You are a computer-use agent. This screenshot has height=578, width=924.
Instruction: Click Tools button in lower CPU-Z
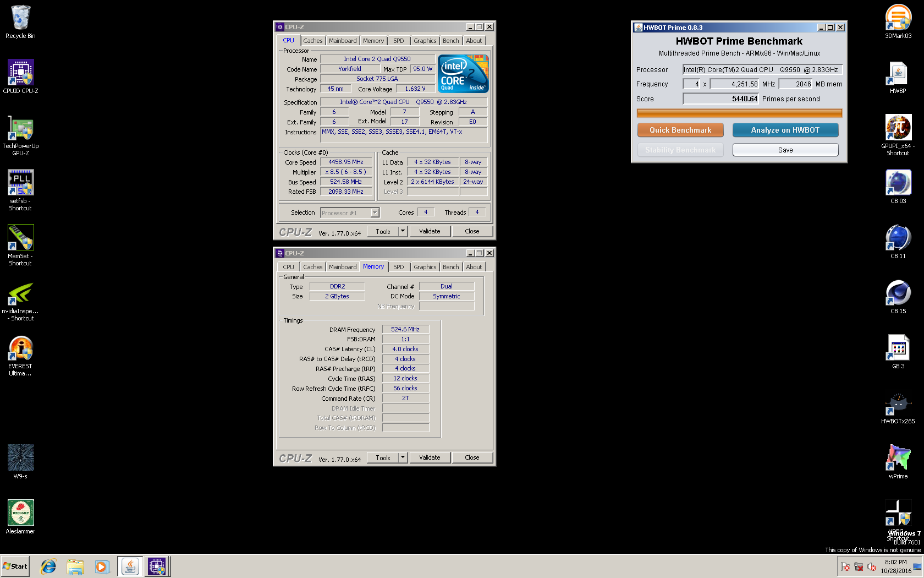coord(383,457)
